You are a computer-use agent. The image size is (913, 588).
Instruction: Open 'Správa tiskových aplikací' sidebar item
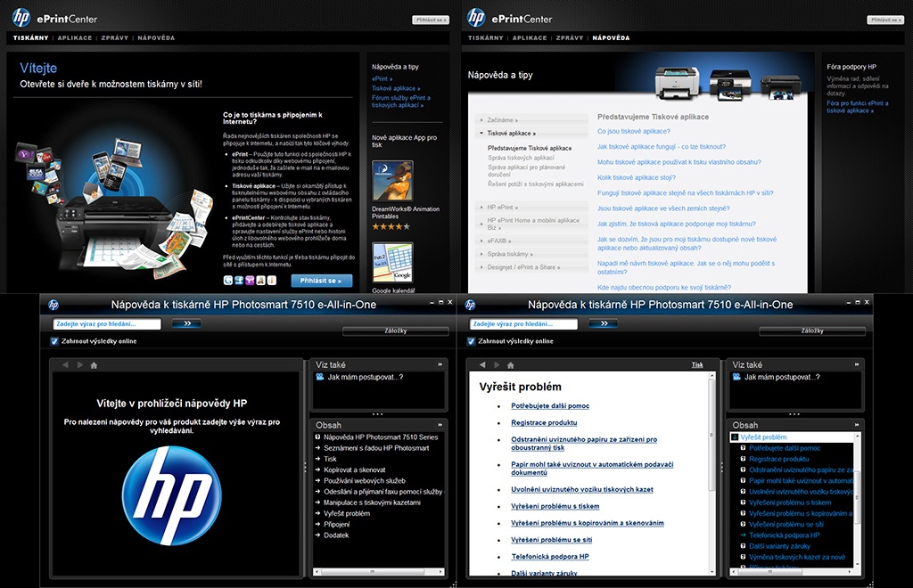click(521, 158)
